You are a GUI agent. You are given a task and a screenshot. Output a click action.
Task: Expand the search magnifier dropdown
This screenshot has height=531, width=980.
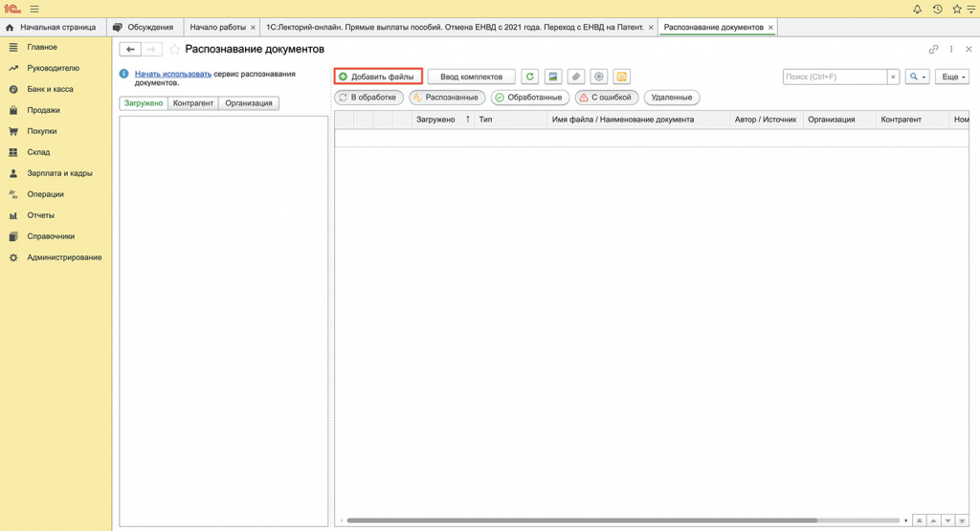[x=917, y=77]
